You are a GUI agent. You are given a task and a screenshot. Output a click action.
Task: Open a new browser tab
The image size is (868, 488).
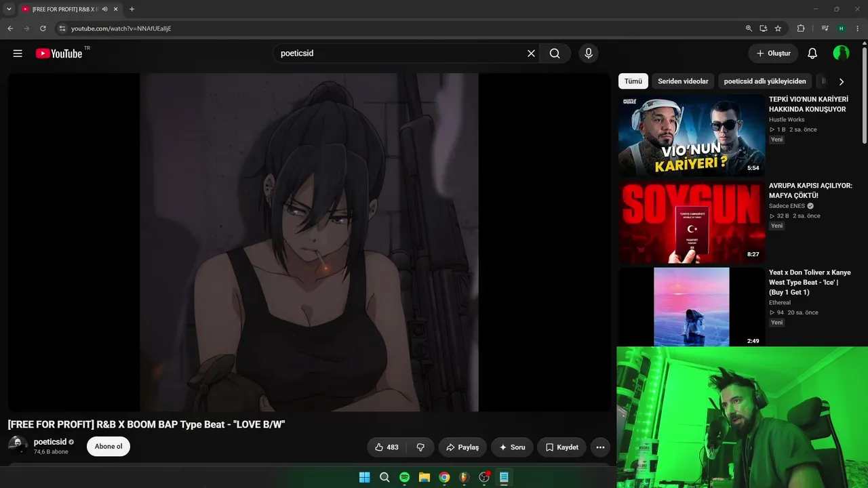tap(132, 9)
